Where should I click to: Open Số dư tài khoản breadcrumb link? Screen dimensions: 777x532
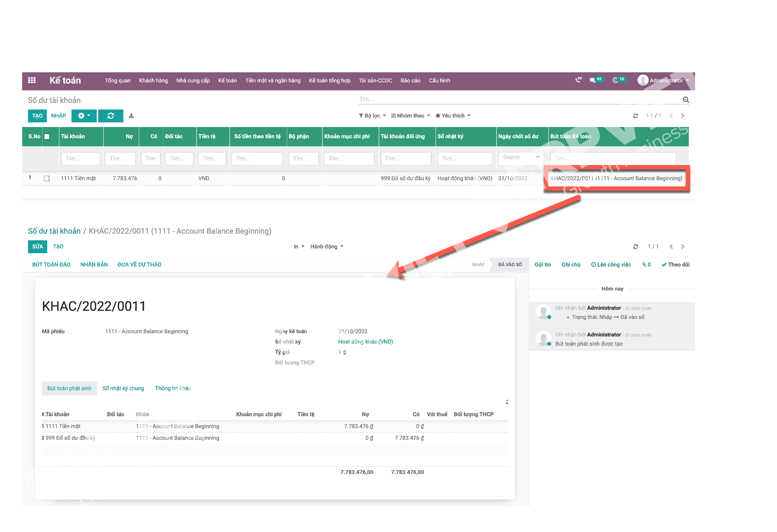tap(54, 231)
